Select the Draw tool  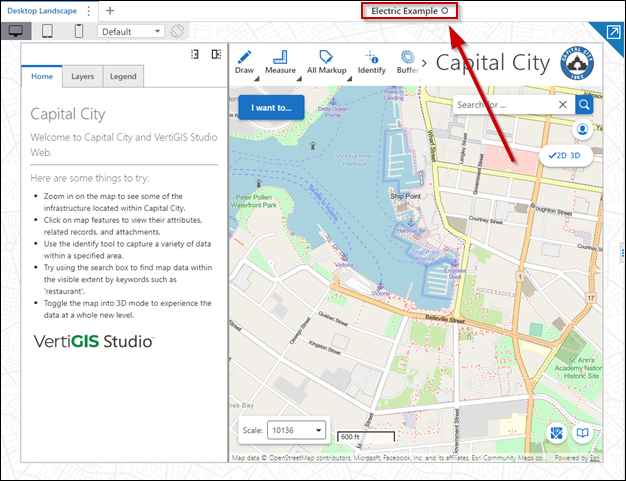point(244,62)
